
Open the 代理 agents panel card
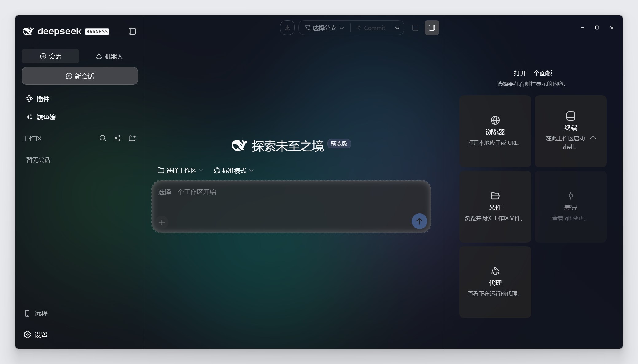pos(495,282)
